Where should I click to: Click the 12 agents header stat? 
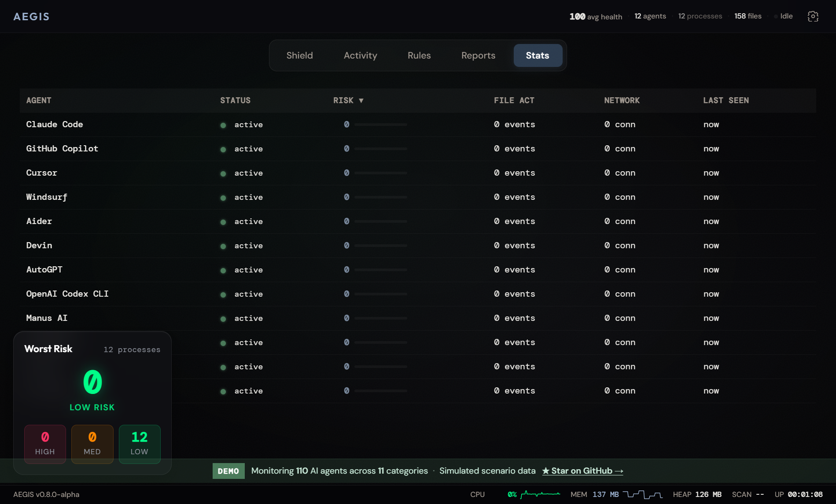pos(650,16)
